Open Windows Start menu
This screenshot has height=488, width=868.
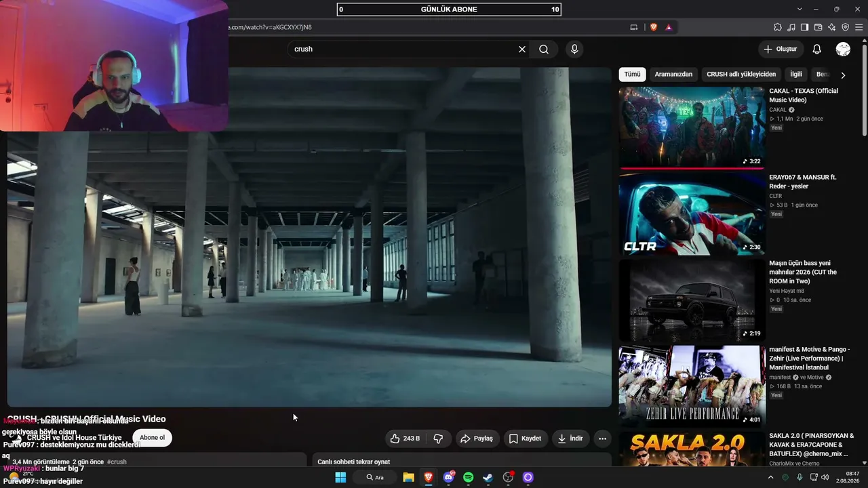click(340, 477)
